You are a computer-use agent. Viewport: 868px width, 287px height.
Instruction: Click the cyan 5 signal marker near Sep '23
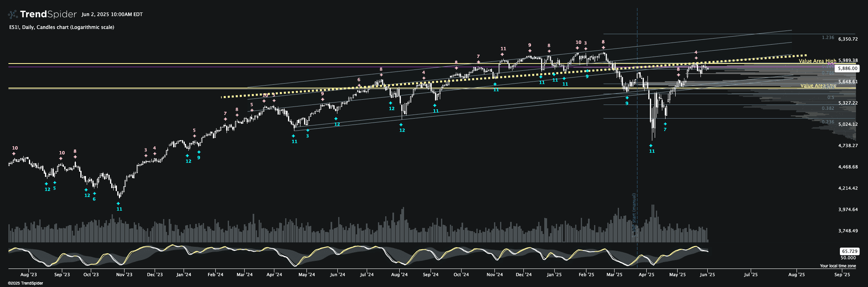[55, 186]
